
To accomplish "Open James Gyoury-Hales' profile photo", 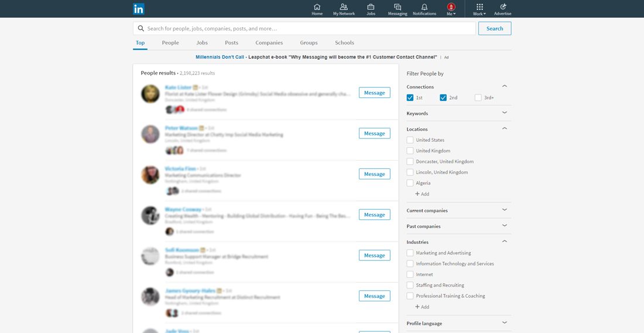I will tap(150, 297).
